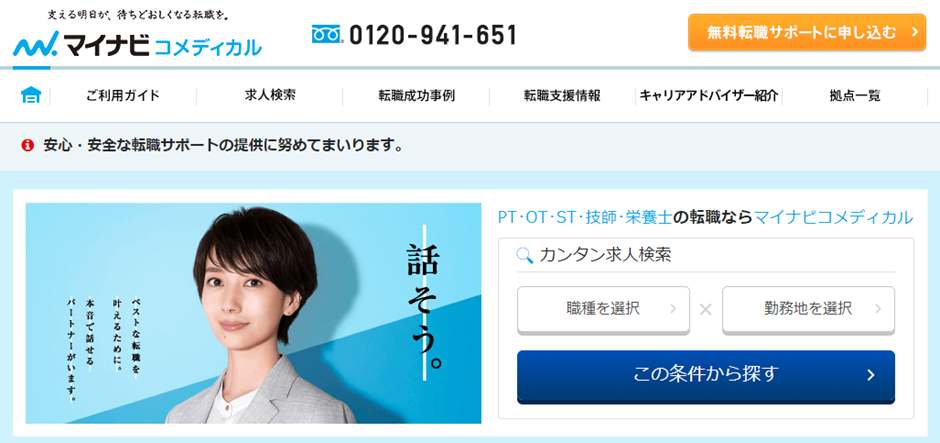Open the 勤務地を選択 selector
This screenshot has width=940, height=443.
808,309
